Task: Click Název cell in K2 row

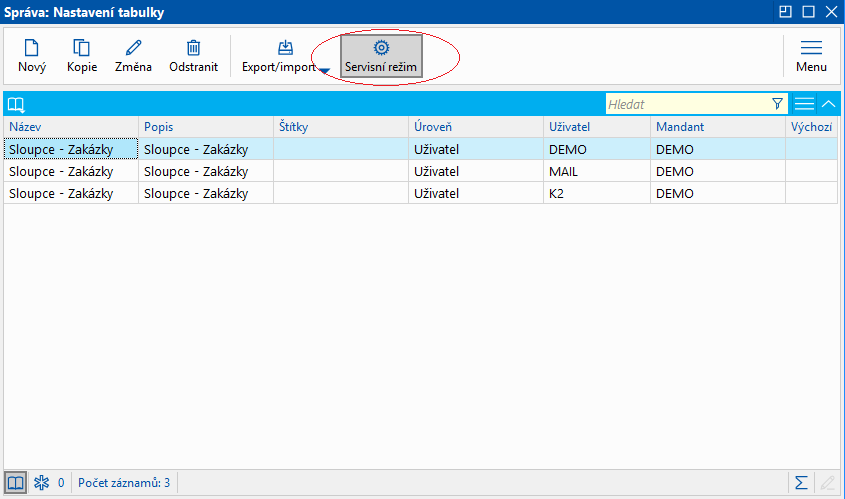Action: tap(71, 193)
